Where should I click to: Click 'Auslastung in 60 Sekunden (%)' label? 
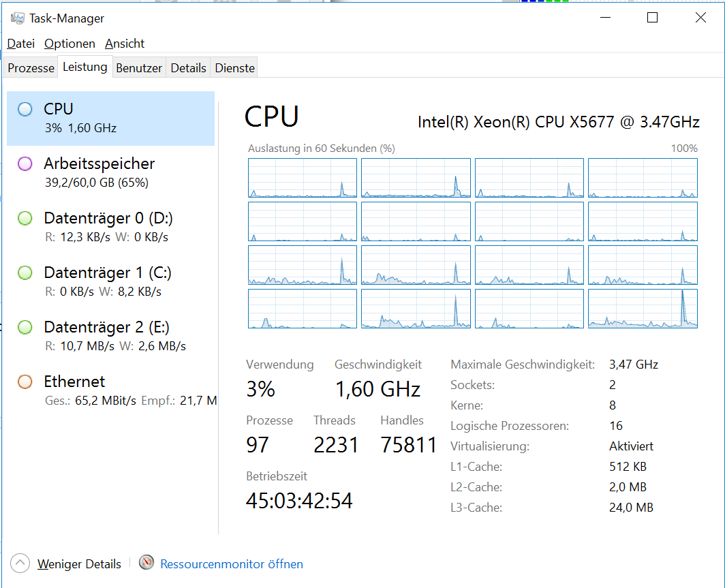322,149
